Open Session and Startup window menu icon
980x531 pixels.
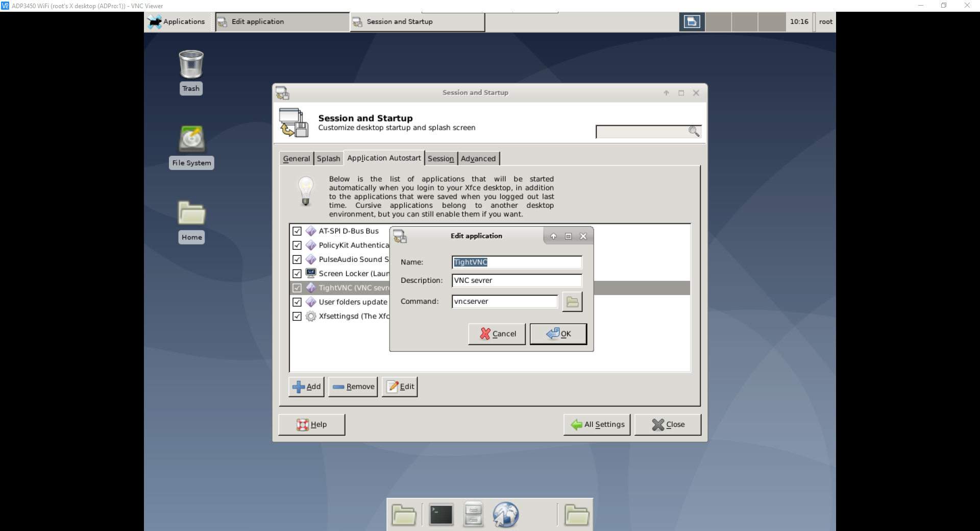pyautogui.click(x=282, y=93)
